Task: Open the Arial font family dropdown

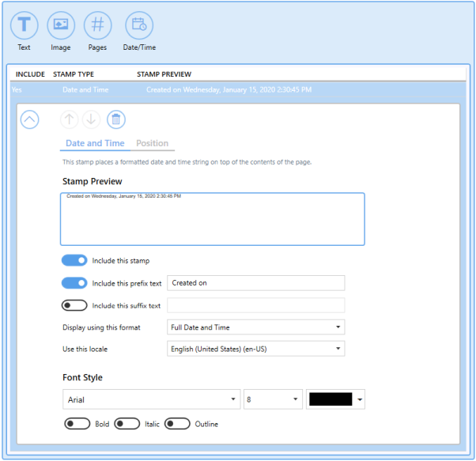Action: pos(152,399)
